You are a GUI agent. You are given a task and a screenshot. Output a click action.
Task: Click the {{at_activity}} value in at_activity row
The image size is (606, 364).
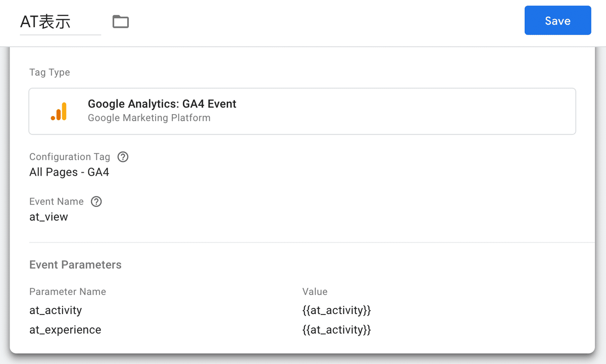(x=337, y=310)
